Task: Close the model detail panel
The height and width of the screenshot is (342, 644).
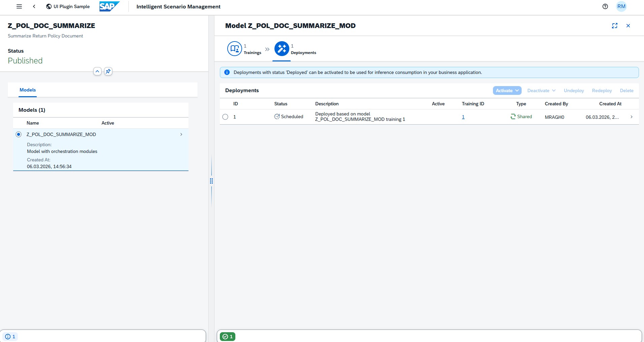Action: point(628,26)
